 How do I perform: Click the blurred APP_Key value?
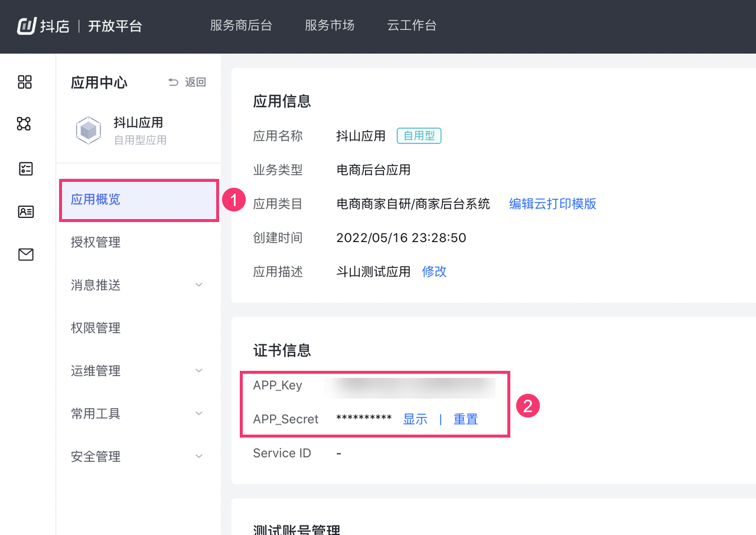[413, 387]
